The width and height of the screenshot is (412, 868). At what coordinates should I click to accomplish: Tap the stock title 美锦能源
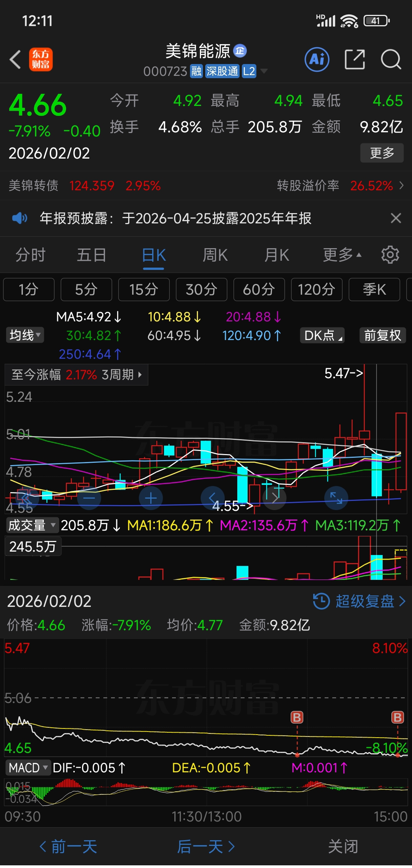pyautogui.click(x=198, y=51)
